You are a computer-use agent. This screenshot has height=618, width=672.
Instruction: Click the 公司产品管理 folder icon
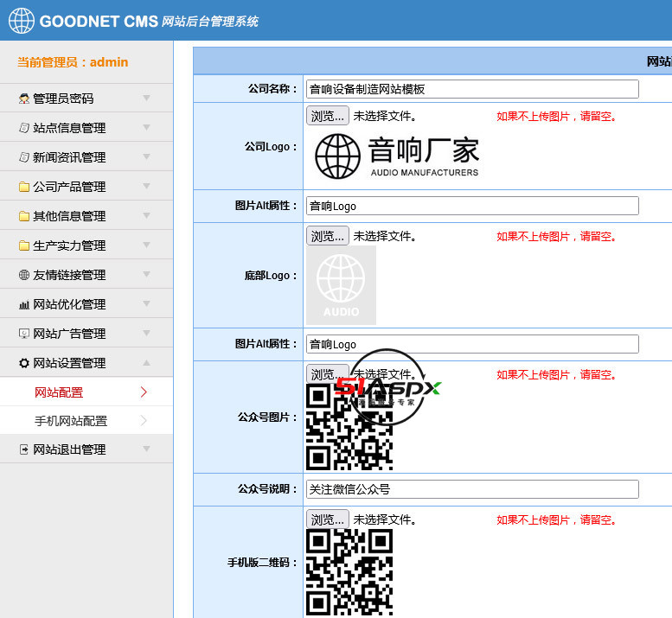click(24, 187)
